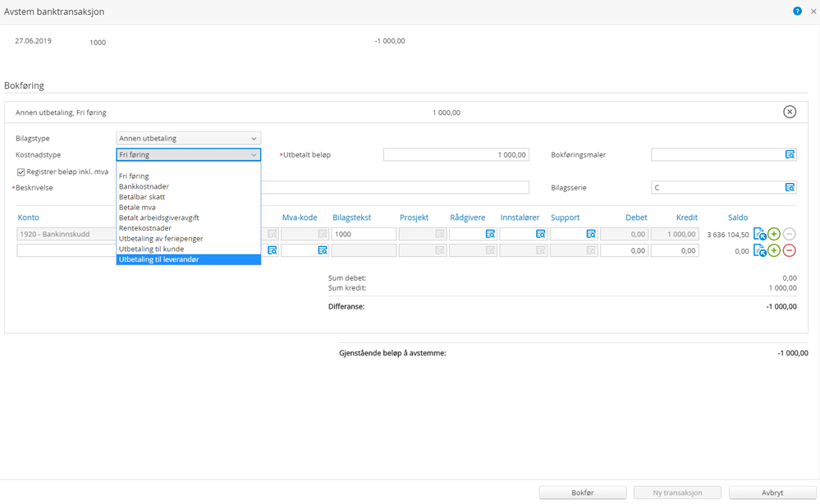
Task: Select Utbetaling til leverandør option
Action: (x=188, y=260)
